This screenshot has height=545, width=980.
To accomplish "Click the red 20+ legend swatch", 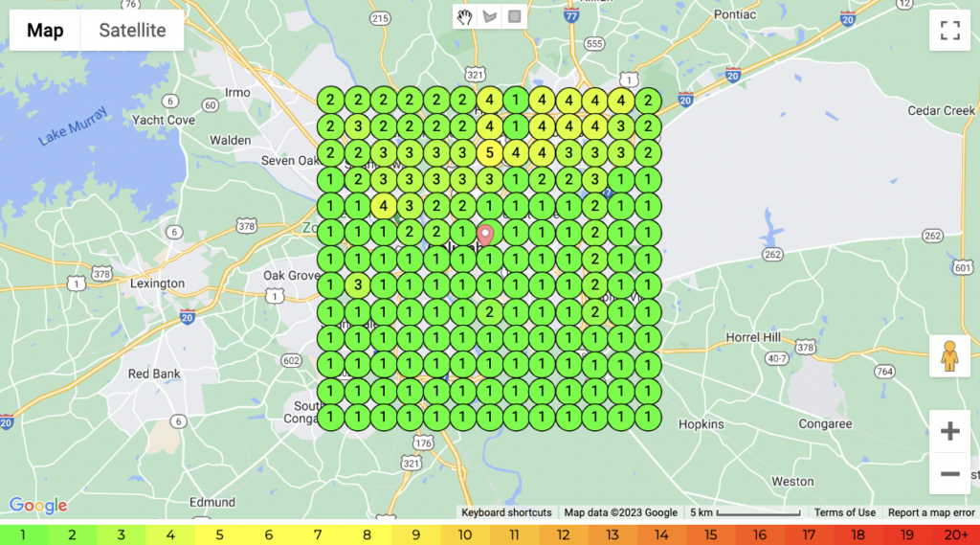I will click(x=956, y=534).
